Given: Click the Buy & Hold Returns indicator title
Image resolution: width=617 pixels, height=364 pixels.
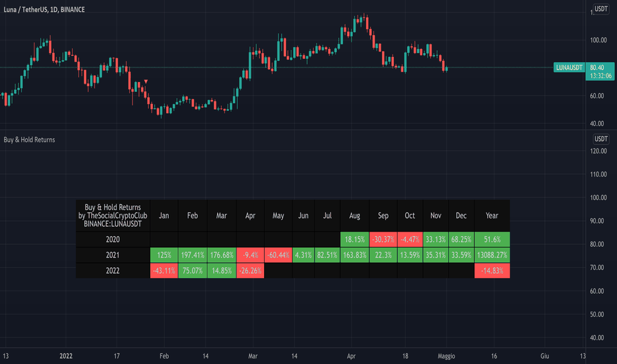Looking at the screenshot, I should [x=29, y=140].
